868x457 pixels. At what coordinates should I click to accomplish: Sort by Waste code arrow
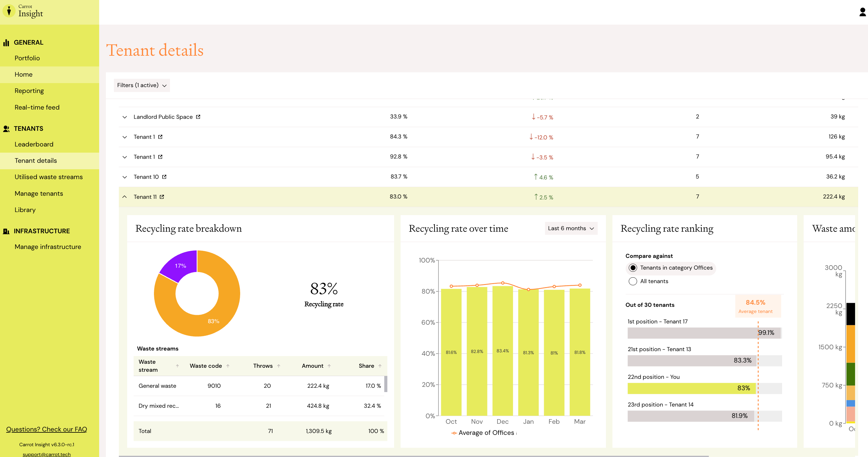pyautogui.click(x=228, y=366)
